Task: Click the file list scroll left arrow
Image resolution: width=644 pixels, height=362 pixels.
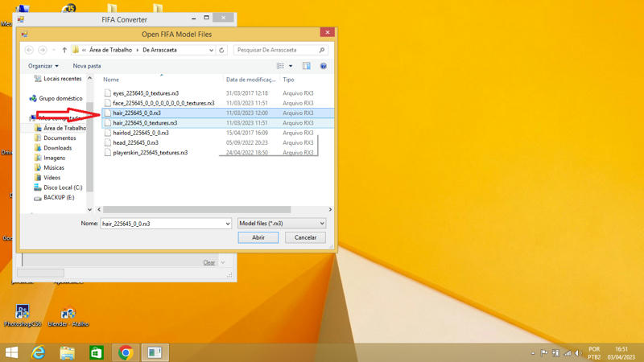Action: pyautogui.click(x=99, y=209)
